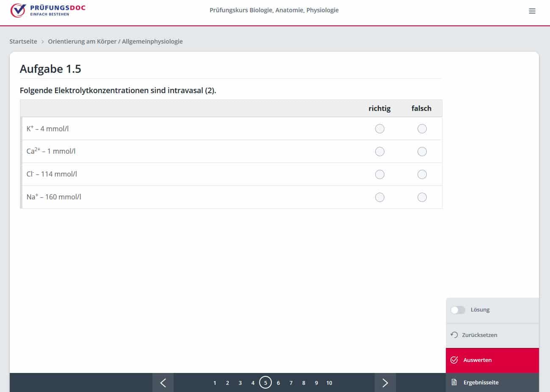
Task: Click the Auswerten checkmark icon
Action: coord(454,360)
